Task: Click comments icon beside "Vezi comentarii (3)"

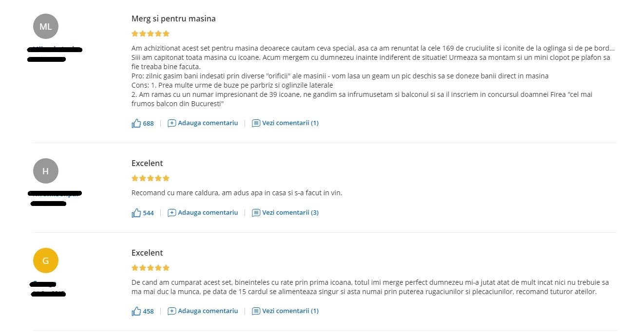Action: 256,213
